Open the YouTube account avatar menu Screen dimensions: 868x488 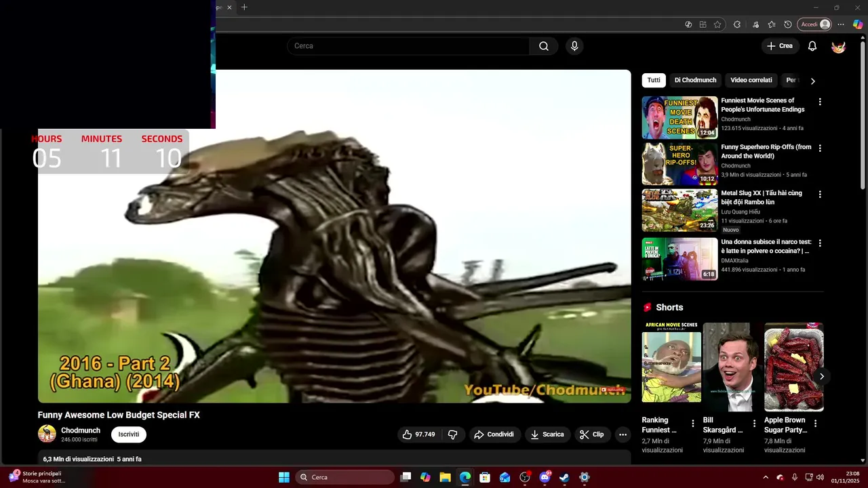tap(839, 46)
